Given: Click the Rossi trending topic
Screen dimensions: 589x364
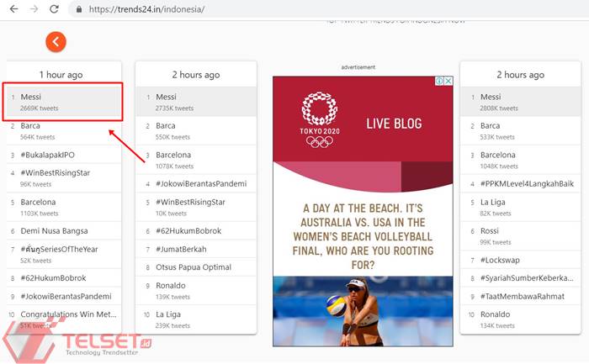Looking at the screenshot, I should (491, 231).
